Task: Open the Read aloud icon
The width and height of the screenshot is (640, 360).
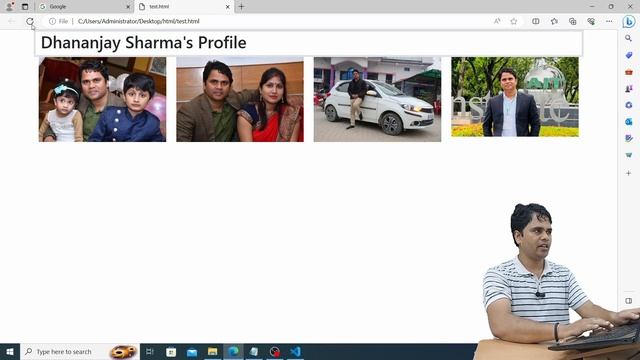Action: point(497,21)
